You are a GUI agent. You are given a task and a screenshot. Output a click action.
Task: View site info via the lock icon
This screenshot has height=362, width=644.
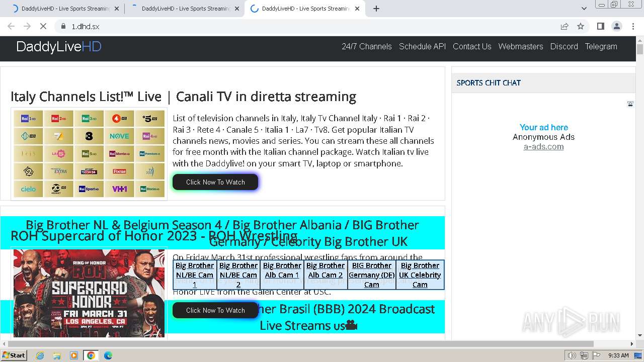pos(63,26)
